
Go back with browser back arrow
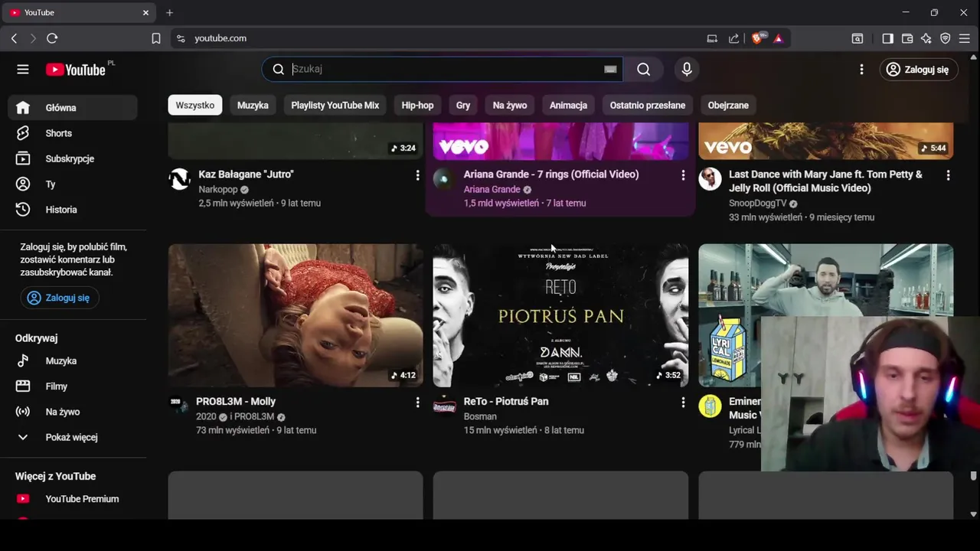click(14, 38)
